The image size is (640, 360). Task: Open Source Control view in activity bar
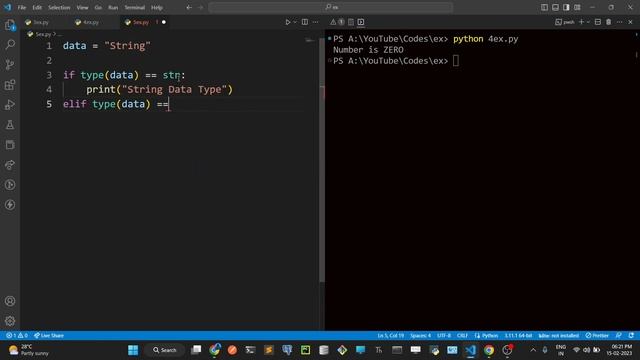(10, 64)
